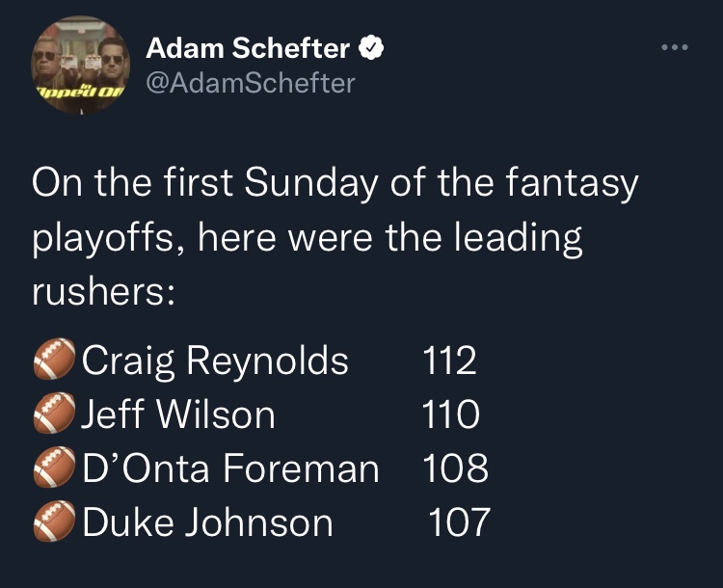Viewport: 723px width, 588px height.
Task: Click the name D'Onta Foreman in the tweet
Action: click(231, 469)
